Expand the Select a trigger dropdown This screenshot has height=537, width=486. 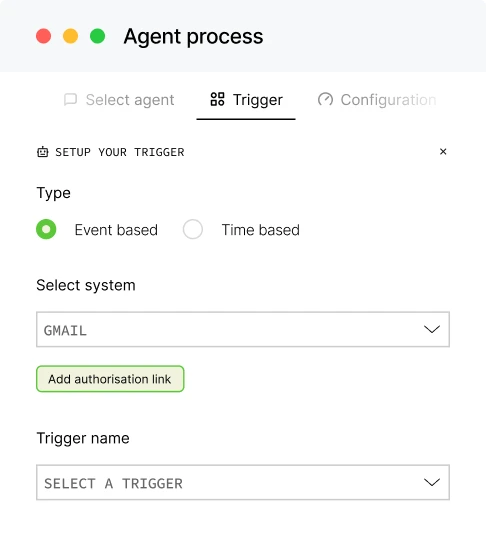(x=243, y=483)
